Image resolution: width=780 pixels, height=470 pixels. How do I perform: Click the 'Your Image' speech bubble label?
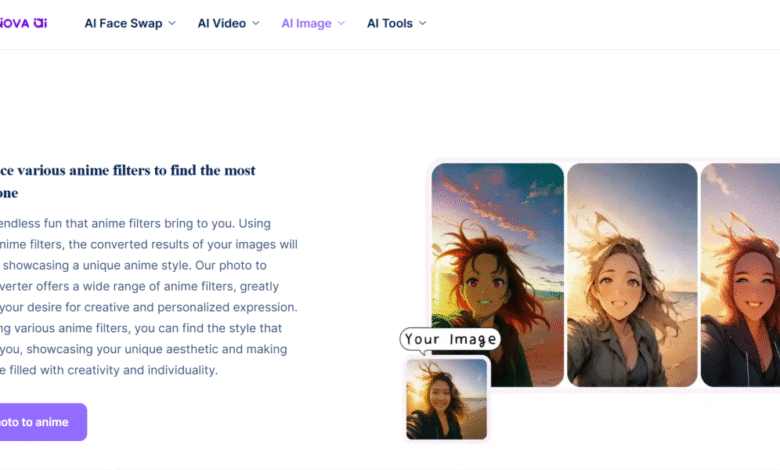[450, 340]
